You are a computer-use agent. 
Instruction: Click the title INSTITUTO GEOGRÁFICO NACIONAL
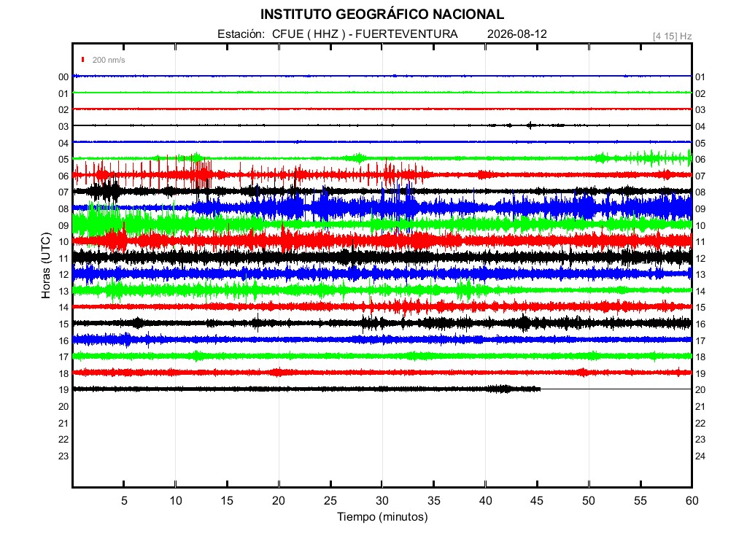click(x=382, y=15)
